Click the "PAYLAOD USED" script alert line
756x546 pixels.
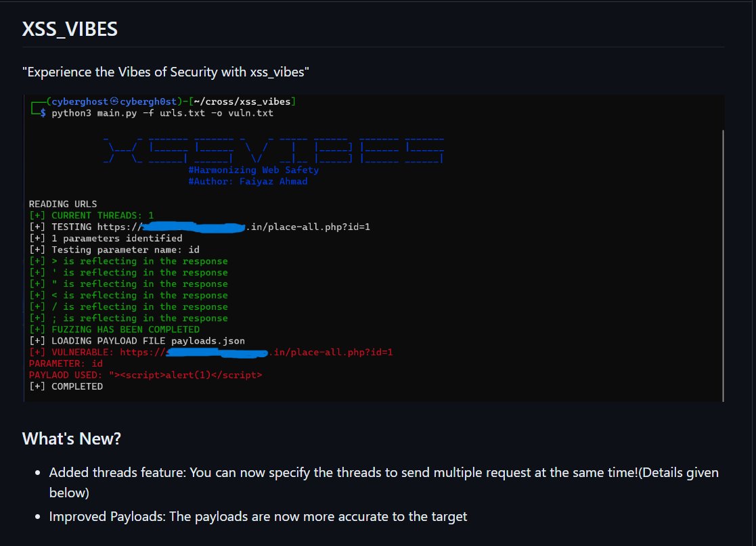[146, 375]
